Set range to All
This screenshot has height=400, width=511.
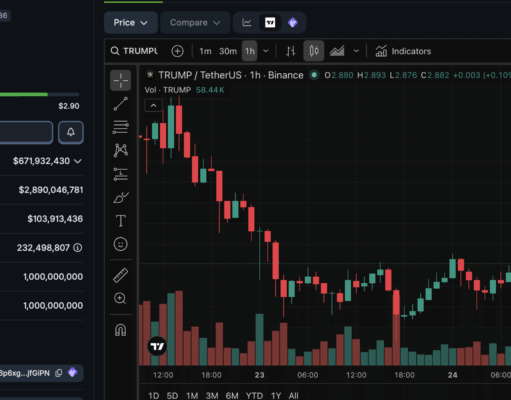293,396
